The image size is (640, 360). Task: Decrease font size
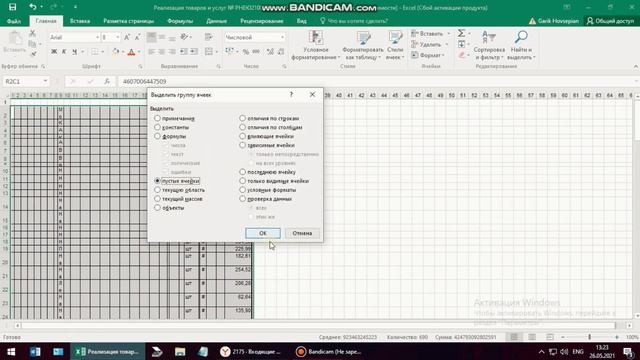pos(137,37)
